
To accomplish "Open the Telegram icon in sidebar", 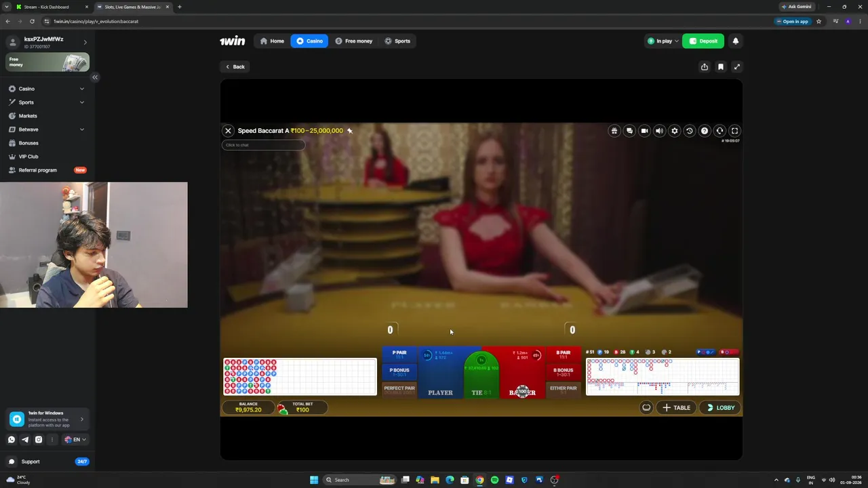I will tap(25, 440).
